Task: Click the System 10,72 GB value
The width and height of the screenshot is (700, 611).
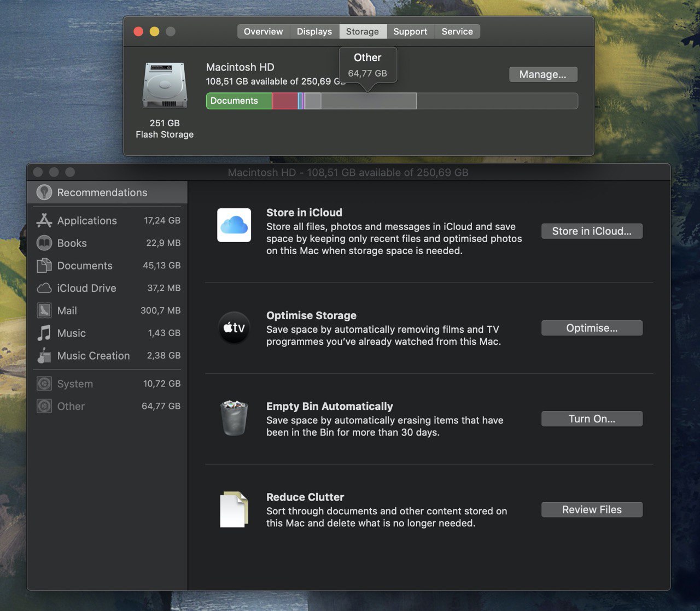Action: pyautogui.click(x=162, y=384)
